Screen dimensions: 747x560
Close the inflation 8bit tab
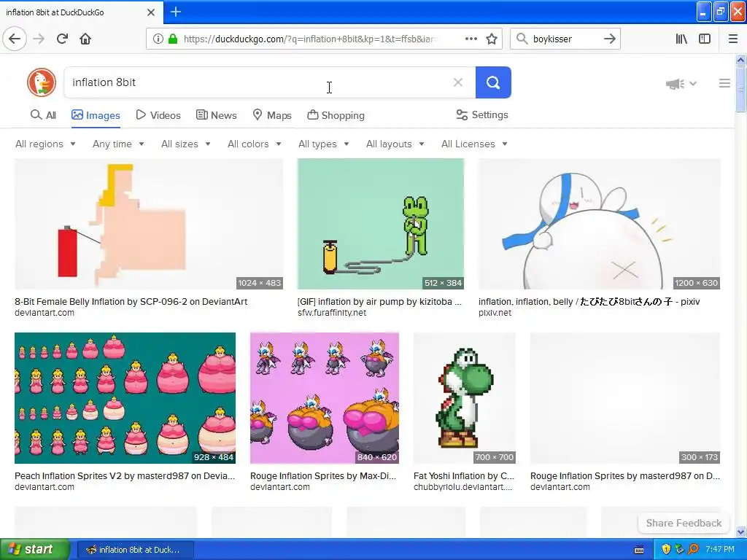click(150, 12)
